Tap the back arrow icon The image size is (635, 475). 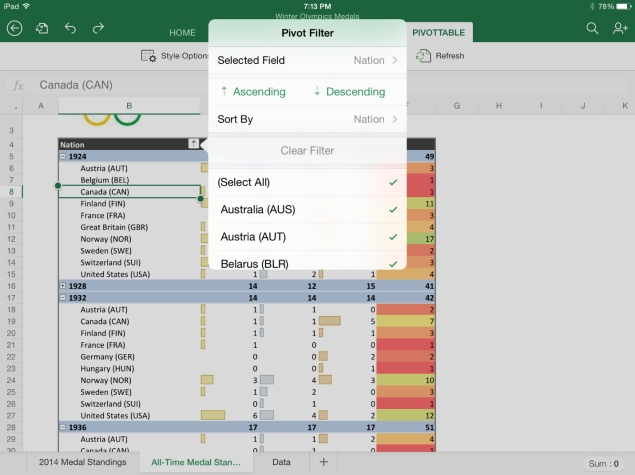pos(14,29)
